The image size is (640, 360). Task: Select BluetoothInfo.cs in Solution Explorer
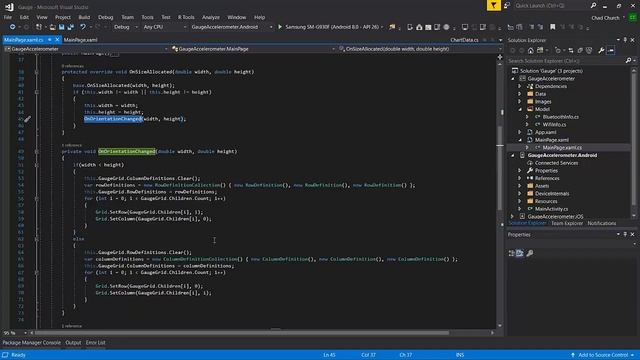coord(560,117)
